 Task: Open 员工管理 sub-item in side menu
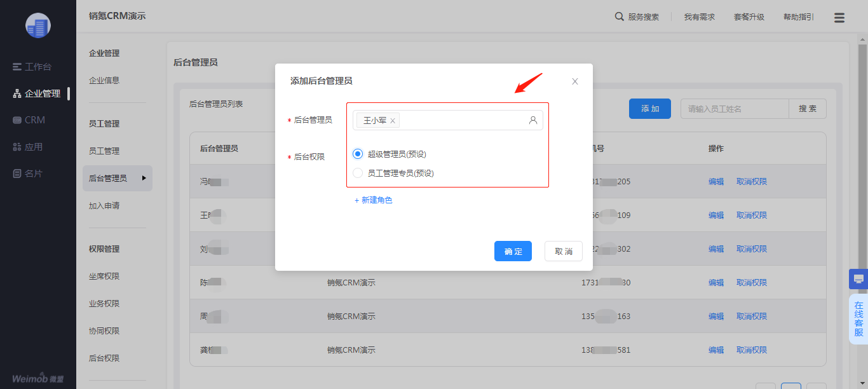(104, 151)
